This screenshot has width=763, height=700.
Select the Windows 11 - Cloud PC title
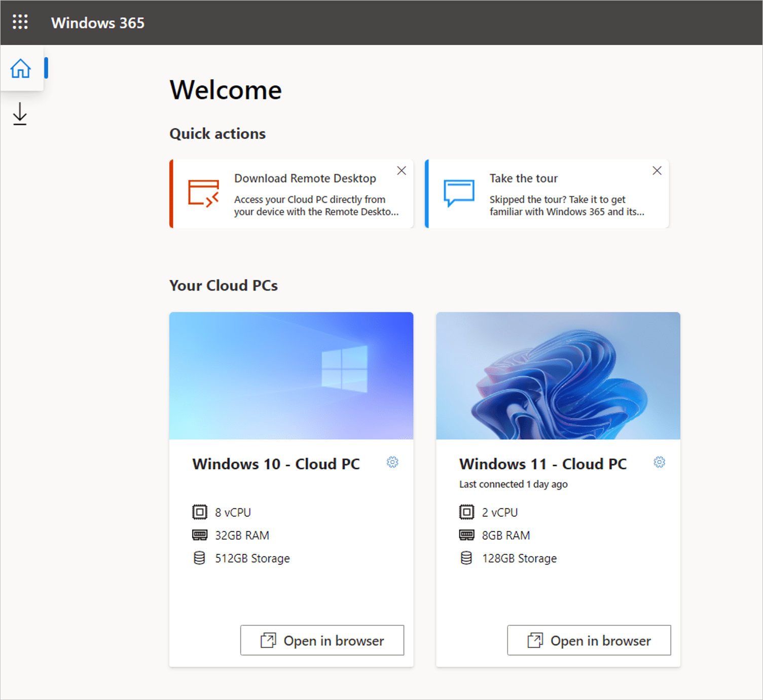[x=542, y=464]
